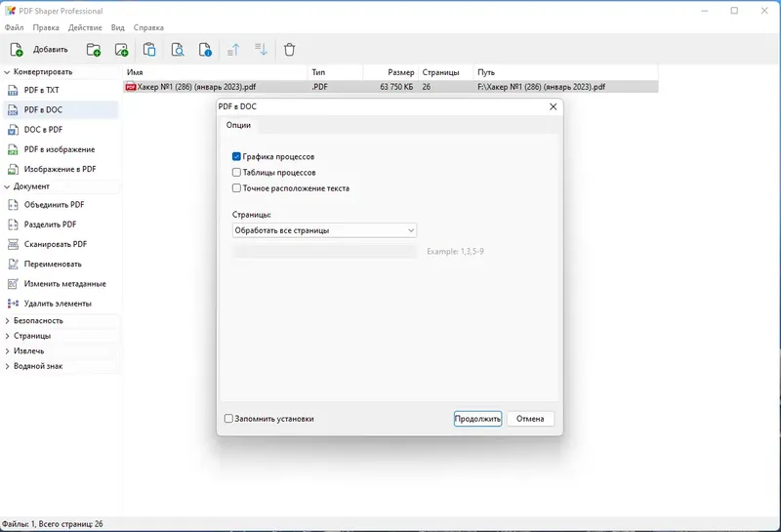Open the Справка menu
This screenshot has height=532, width=781.
148,27
